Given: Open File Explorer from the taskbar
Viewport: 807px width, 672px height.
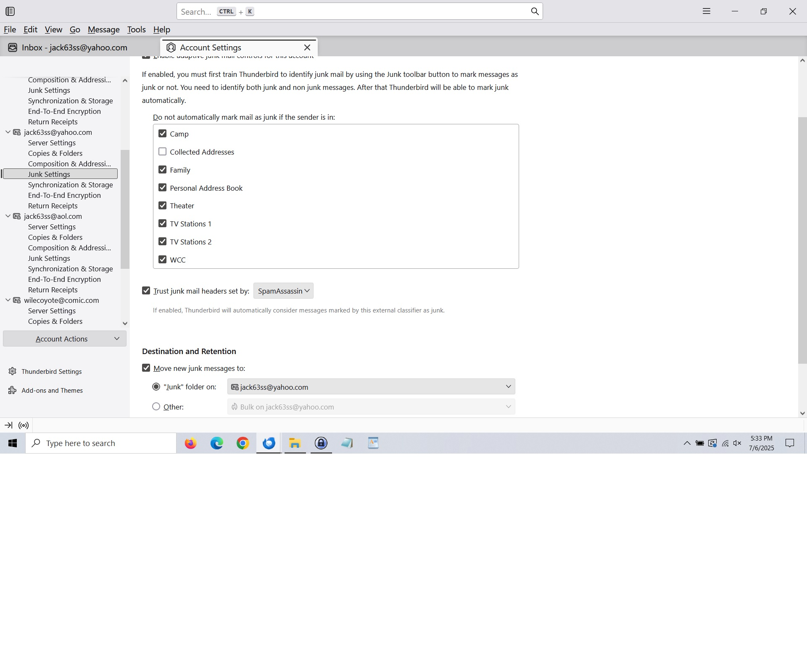Looking at the screenshot, I should (x=295, y=443).
